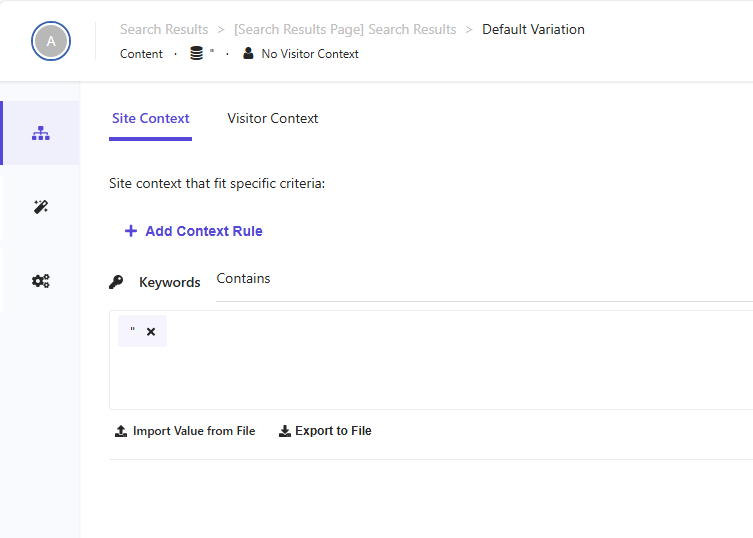The image size is (753, 538).
Task: Click Import Value from File
Action: (x=184, y=431)
